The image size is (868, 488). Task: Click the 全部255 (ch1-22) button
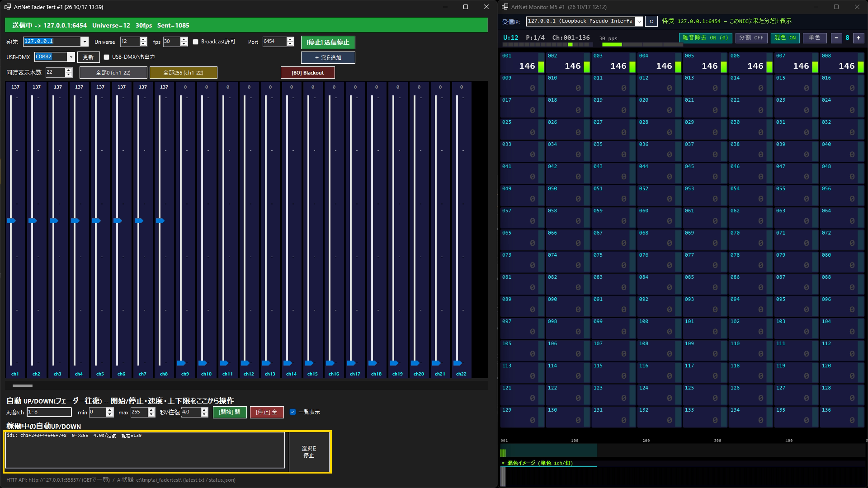click(184, 73)
